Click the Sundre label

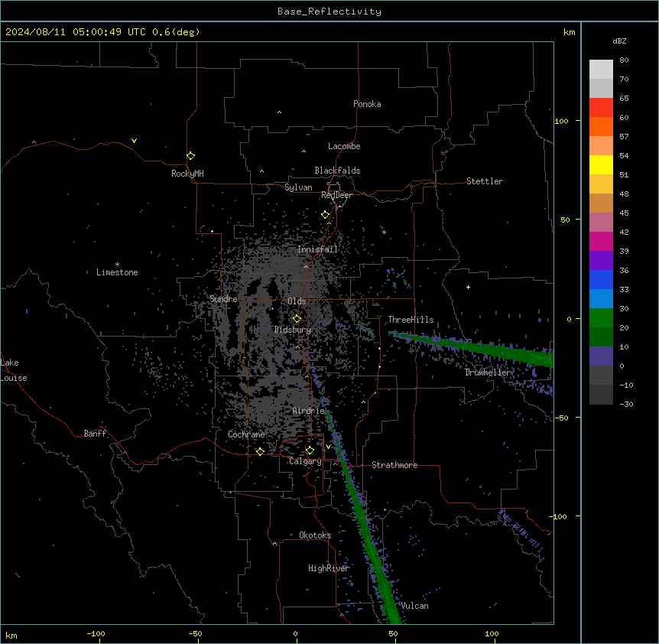223,299
